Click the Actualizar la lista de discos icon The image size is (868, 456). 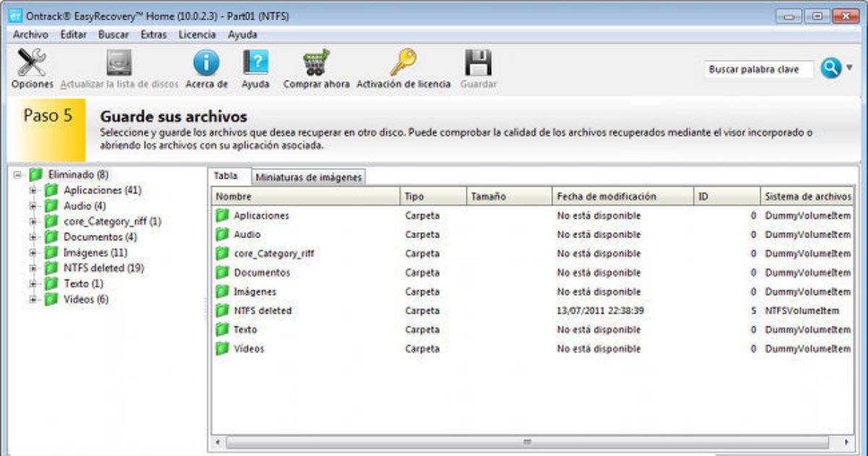click(119, 63)
